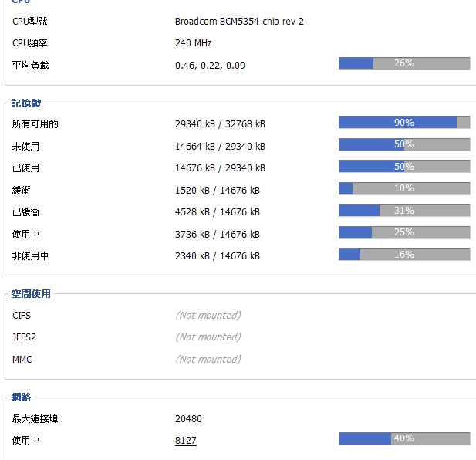Select the value 2340 kB / 14676 kB
The image size is (476, 460).
218,256
